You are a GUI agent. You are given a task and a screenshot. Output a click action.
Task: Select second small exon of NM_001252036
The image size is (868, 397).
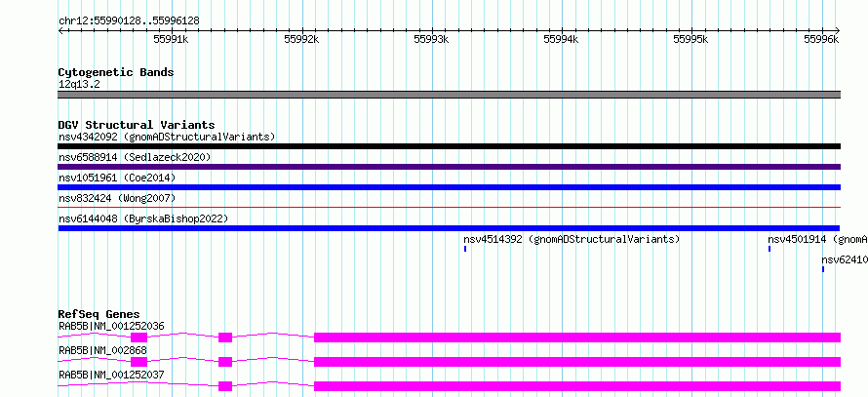tap(225, 337)
